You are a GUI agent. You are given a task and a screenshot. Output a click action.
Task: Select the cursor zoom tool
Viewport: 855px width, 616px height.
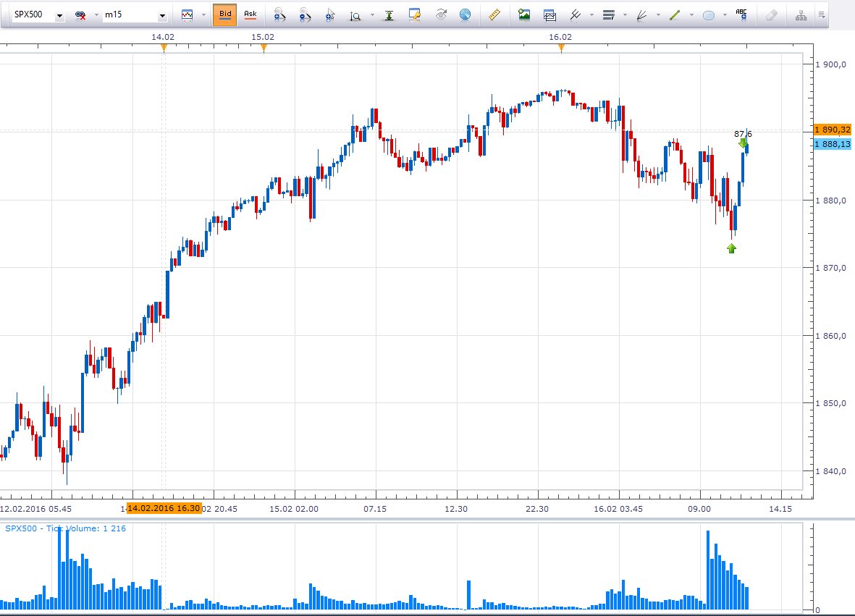[330, 15]
